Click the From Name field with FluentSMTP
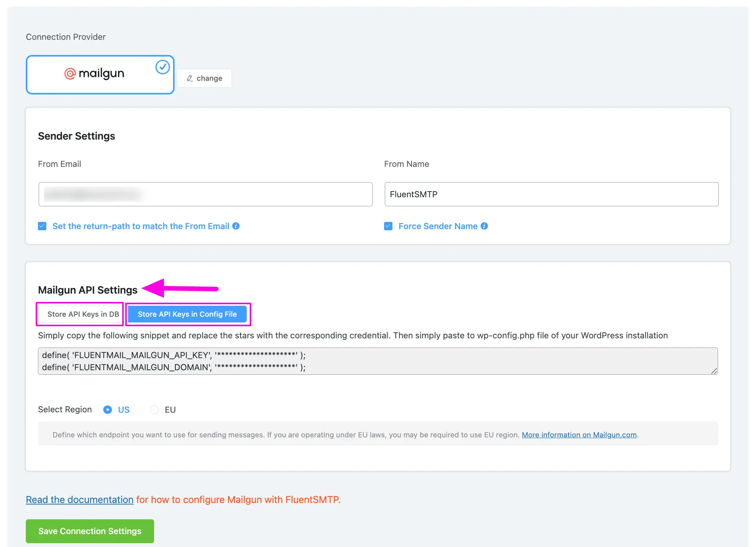 click(551, 194)
